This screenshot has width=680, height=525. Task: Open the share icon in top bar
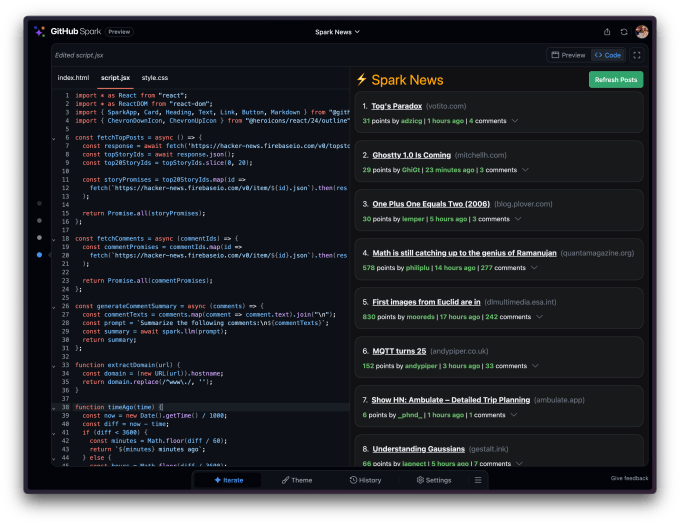(x=607, y=32)
